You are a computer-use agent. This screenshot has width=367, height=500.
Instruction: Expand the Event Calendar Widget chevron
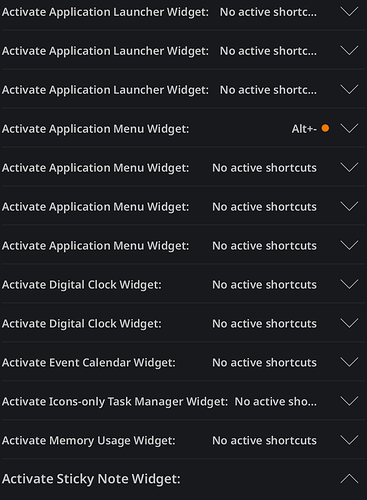(x=349, y=362)
